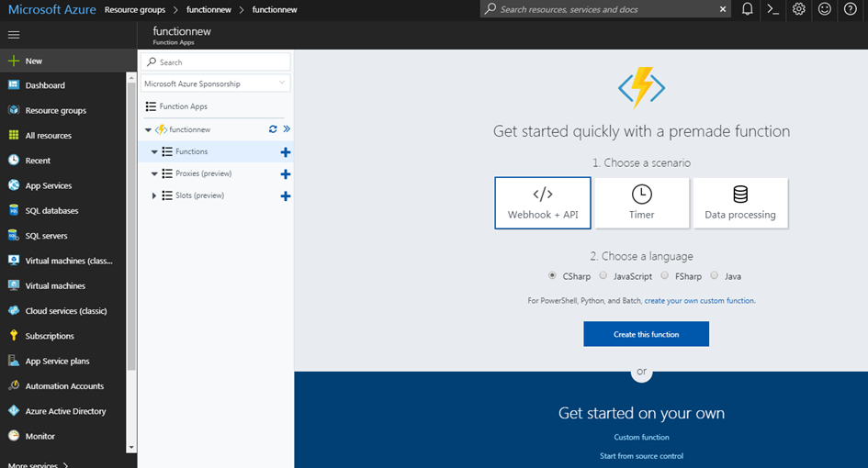Open Dashboard icon in sidebar

[14, 84]
